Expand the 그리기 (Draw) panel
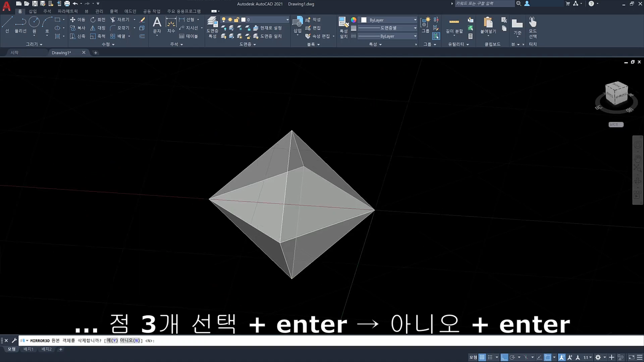 point(34,44)
